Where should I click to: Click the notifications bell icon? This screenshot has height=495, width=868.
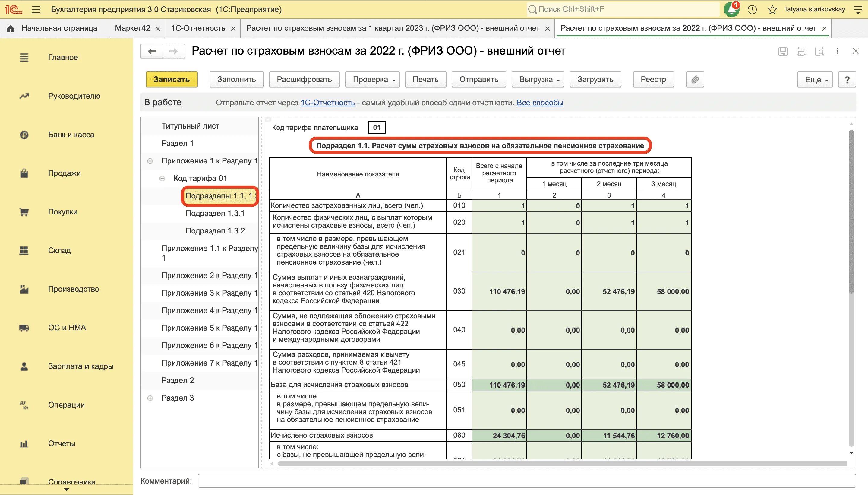tap(731, 10)
